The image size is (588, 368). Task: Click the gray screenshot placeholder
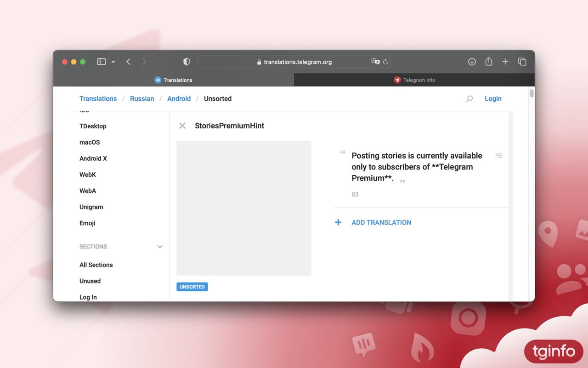click(x=244, y=208)
